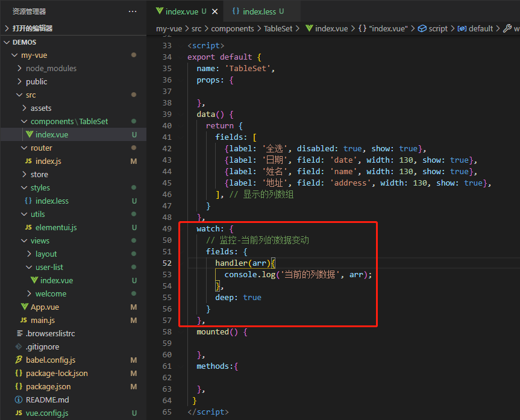Viewport: 520px width, 420px height.
Task: Click "index.vue" braces breadcrumb item
Action: (x=383, y=29)
